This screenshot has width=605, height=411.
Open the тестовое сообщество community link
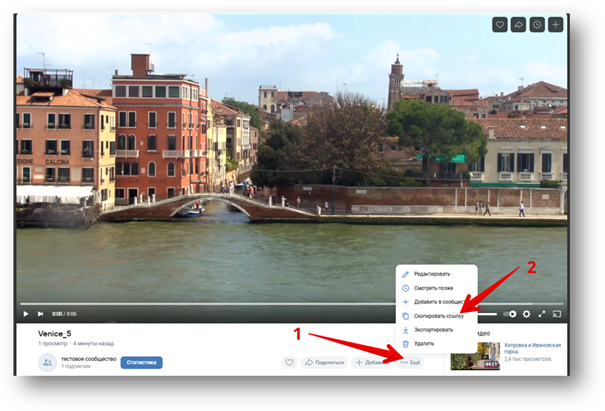tap(89, 359)
